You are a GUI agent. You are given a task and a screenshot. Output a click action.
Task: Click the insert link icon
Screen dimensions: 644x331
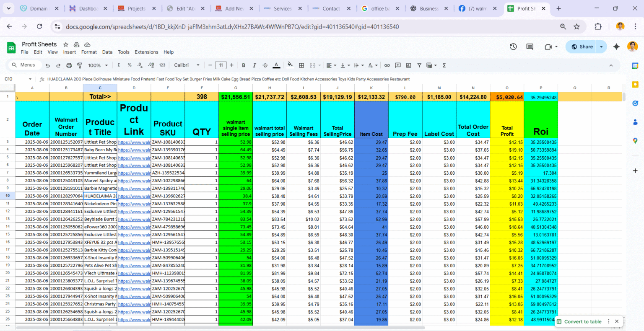(387, 65)
